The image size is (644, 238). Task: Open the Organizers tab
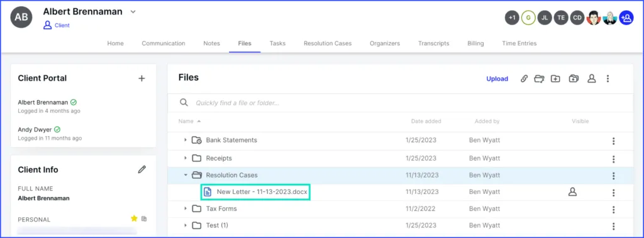385,43
